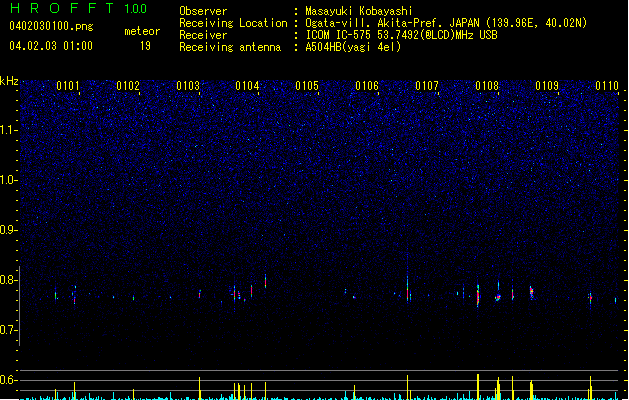Select the filename 0402030100.png
The width and height of the screenshot is (629, 400).
(51, 26)
